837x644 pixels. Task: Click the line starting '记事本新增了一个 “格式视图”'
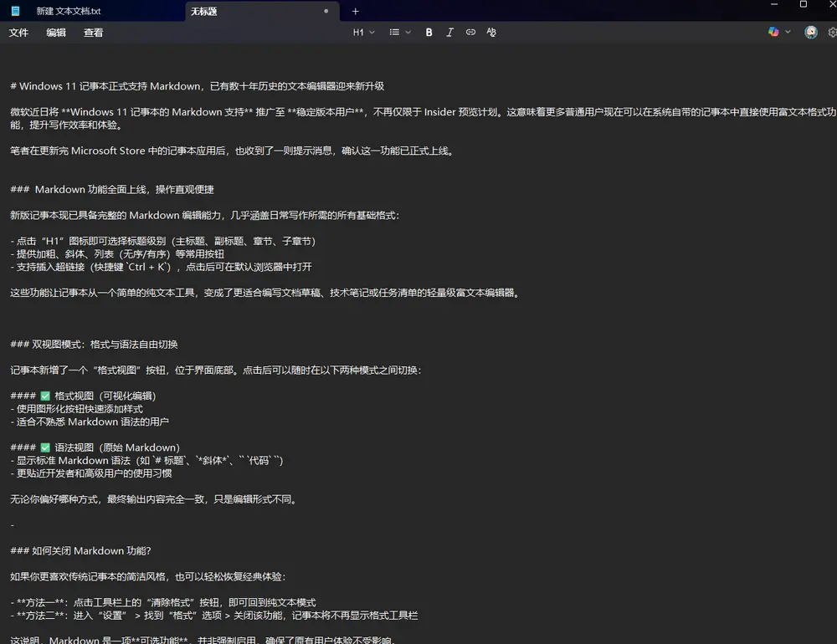[x=216, y=371]
